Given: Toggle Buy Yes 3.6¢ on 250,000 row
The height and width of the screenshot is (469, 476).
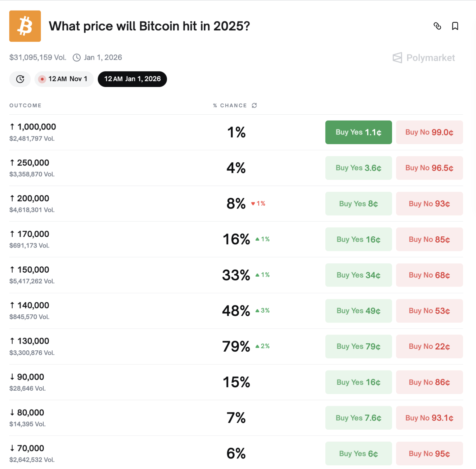Looking at the screenshot, I should point(358,168).
